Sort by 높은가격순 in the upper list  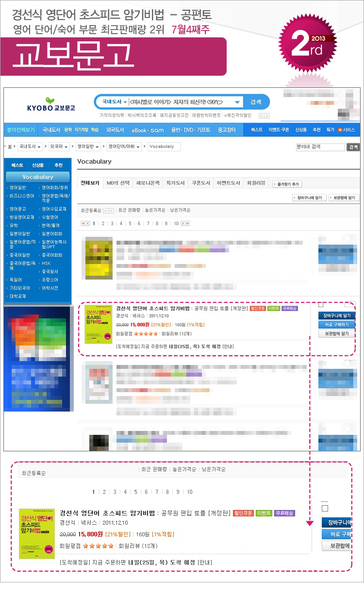click(155, 211)
